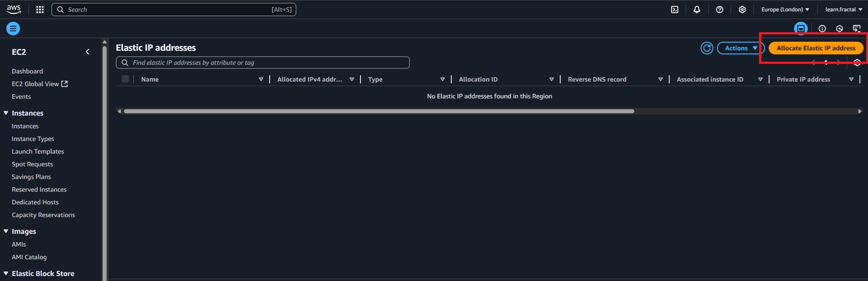Sort by Name column arrow
Viewport: 868px width, 281px height.
(261, 79)
